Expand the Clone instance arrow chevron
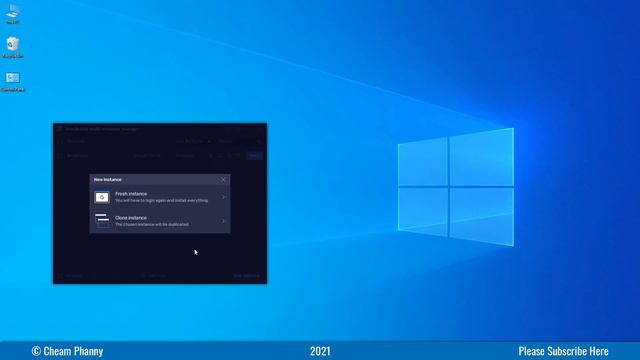 [x=223, y=221]
